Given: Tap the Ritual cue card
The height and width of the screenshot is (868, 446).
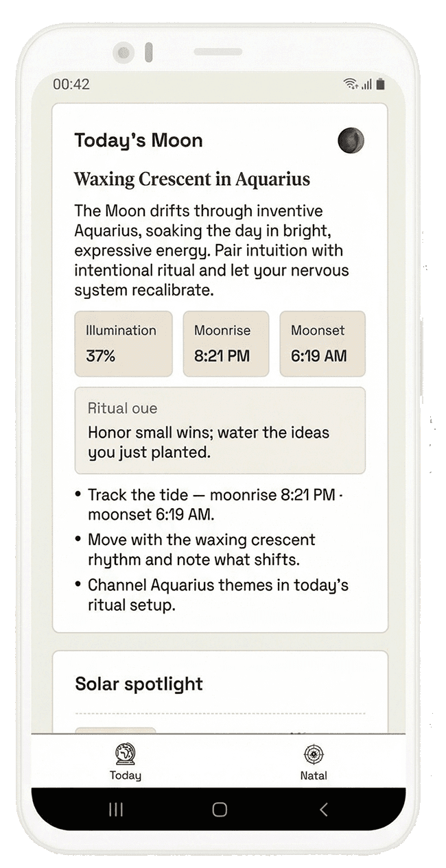Looking at the screenshot, I should click(220, 430).
